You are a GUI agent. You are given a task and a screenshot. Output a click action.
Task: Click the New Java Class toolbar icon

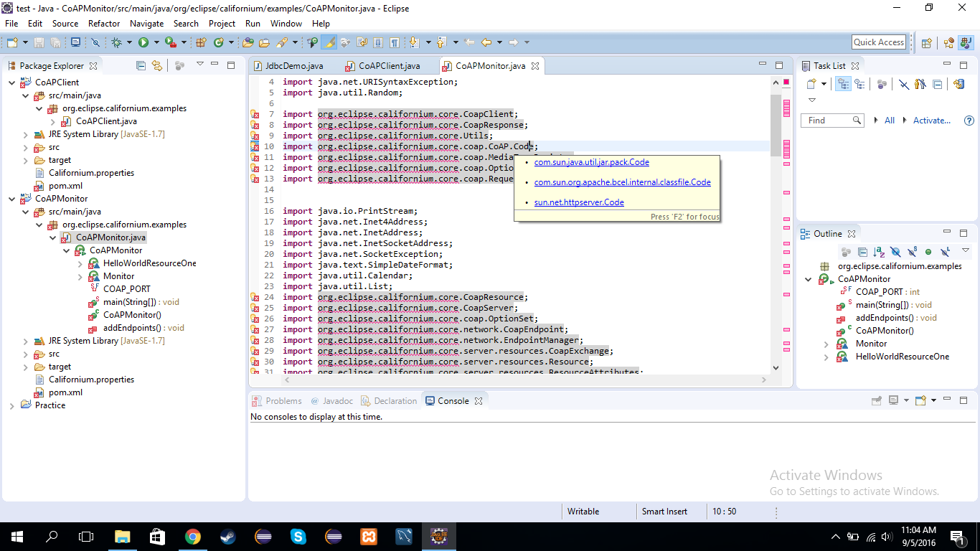(x=218, y=42)
